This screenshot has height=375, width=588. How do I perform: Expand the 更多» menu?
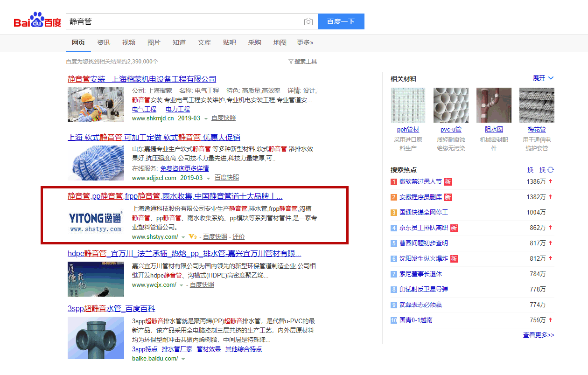305,42
